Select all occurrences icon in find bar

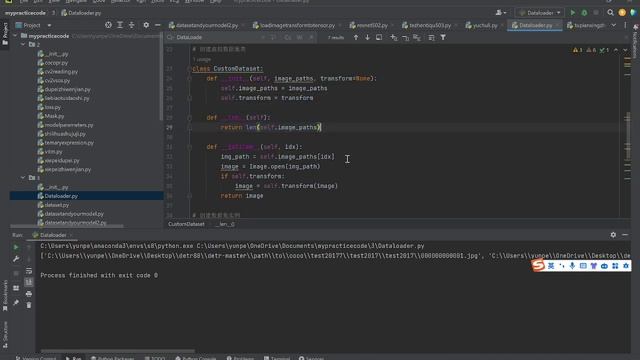click(417, 38)
